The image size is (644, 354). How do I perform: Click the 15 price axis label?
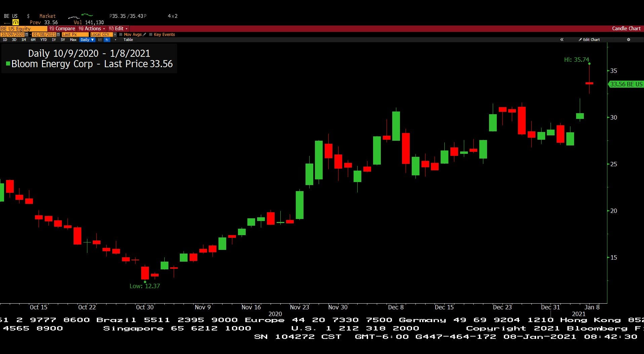coord(614,258)
